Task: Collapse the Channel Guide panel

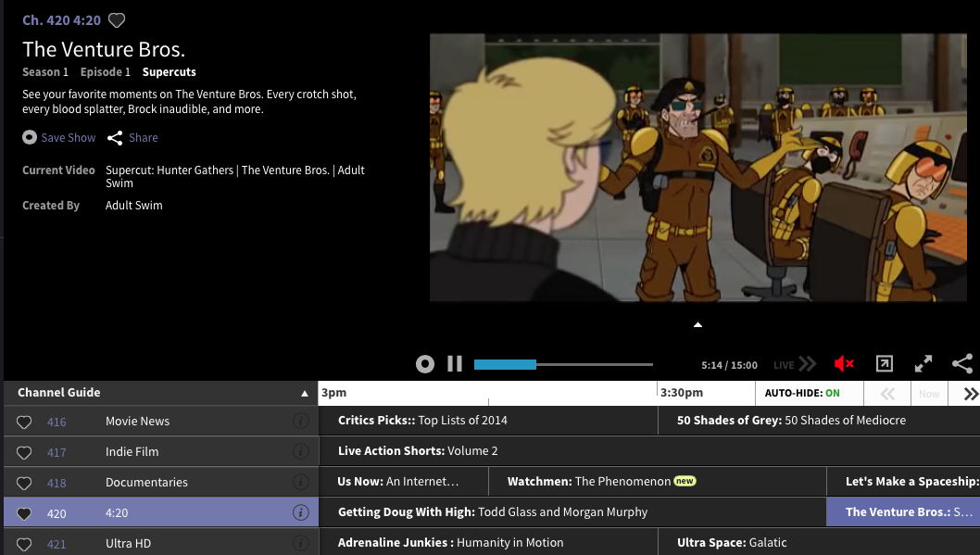Action: tap(305, 393)
